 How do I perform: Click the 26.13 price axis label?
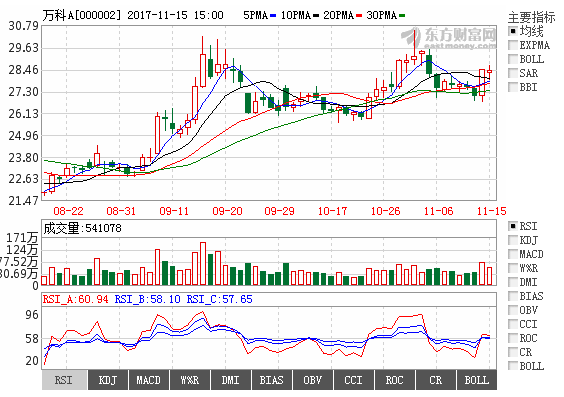[23, 114]
